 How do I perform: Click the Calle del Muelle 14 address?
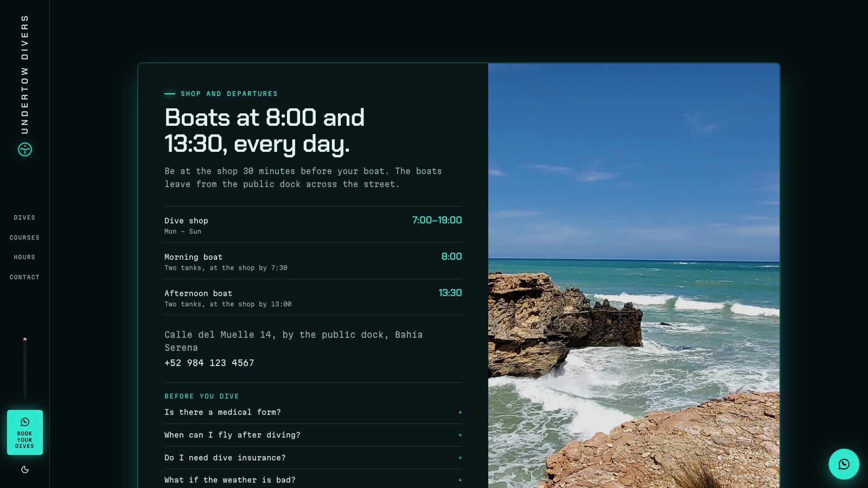tap(293, 341)
